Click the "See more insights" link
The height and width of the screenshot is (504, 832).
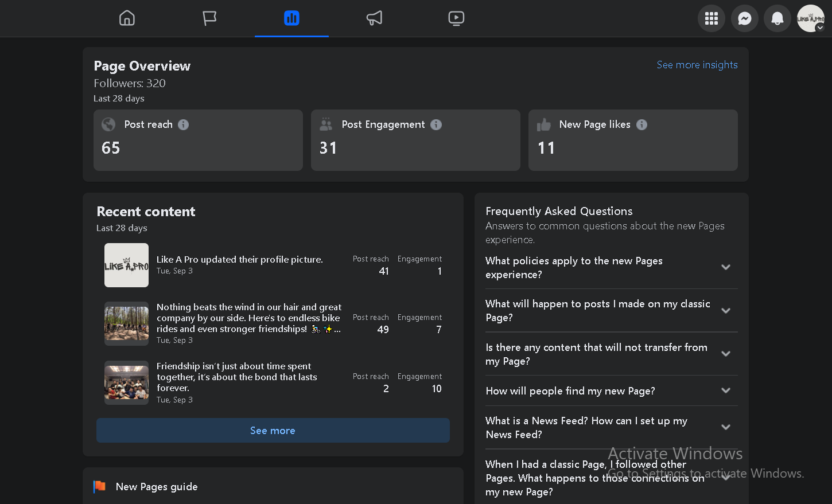coord(697,65)
